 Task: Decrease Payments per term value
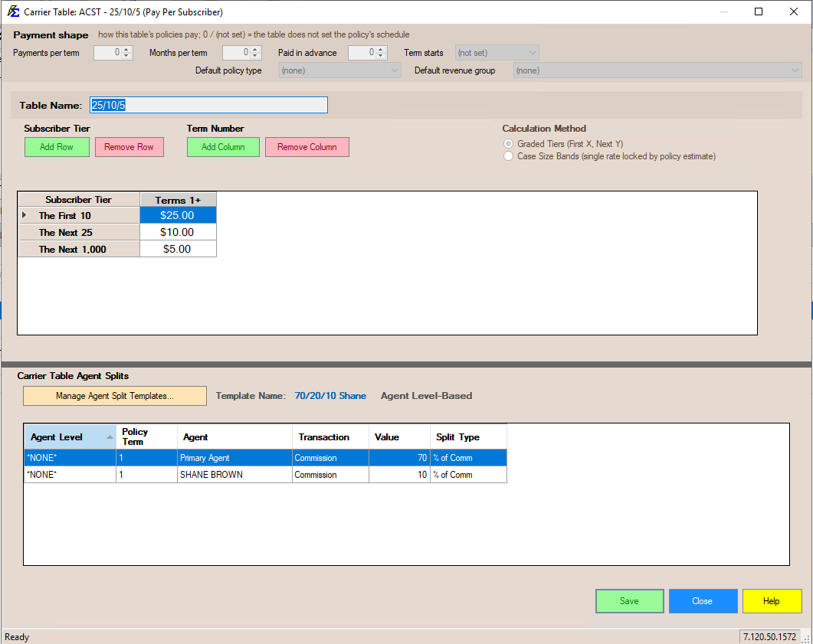126,56
